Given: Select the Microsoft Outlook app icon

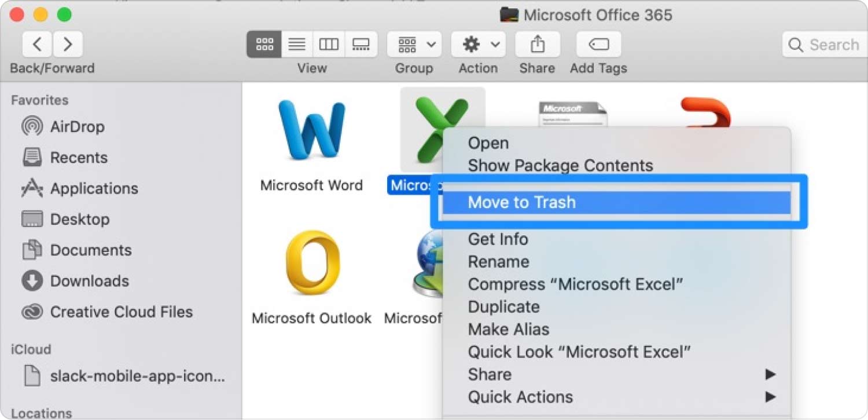Looking at the screenshot, I should tap(312, 262).
